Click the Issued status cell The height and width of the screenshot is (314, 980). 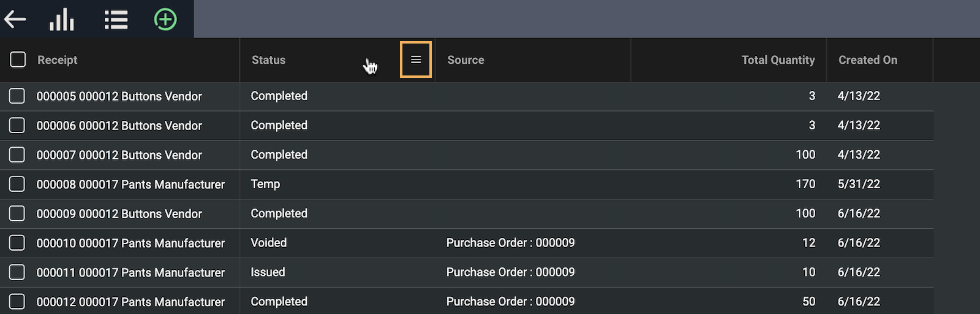click(268, 272)
